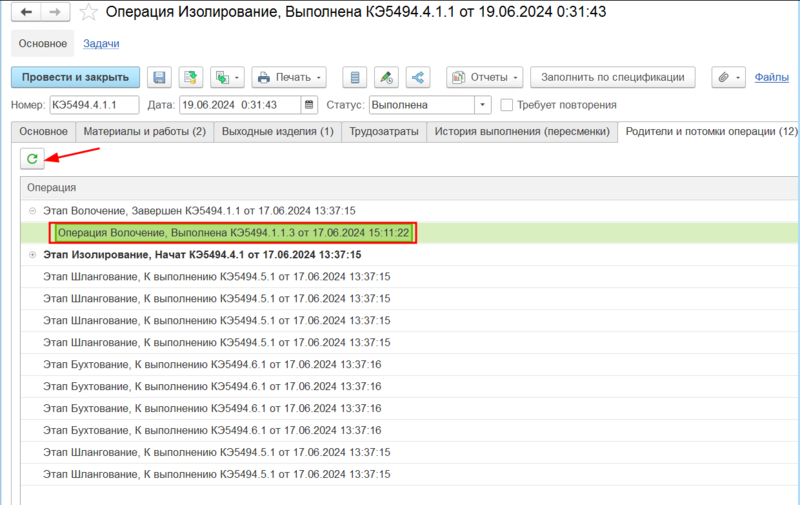Screen dimensions: 800x505
Task: Click into the Номер input field
Action: pyautogui.click(x=94, y=105)
